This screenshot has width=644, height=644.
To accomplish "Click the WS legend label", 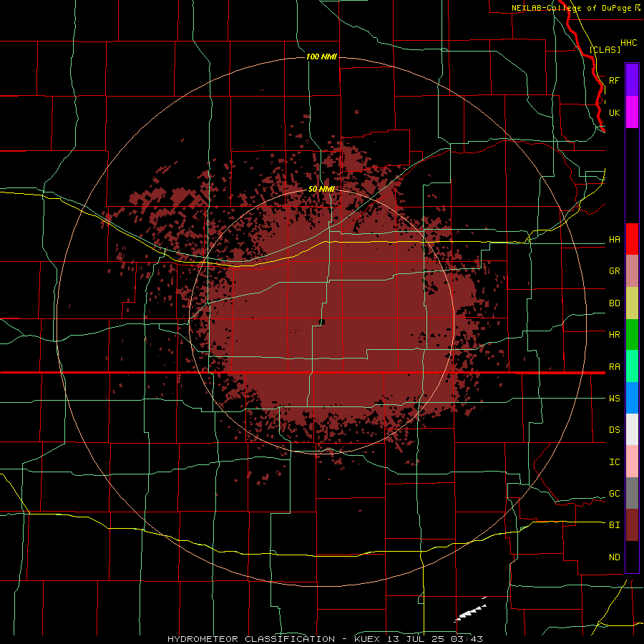I will point(615,399).
